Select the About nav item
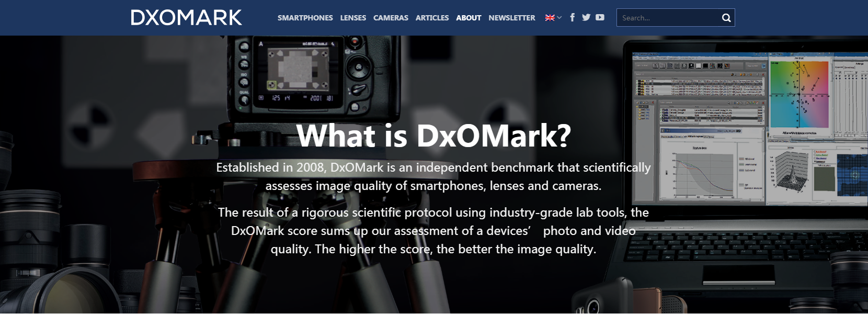The image size is (868, 314). click(x=469, y=18)
